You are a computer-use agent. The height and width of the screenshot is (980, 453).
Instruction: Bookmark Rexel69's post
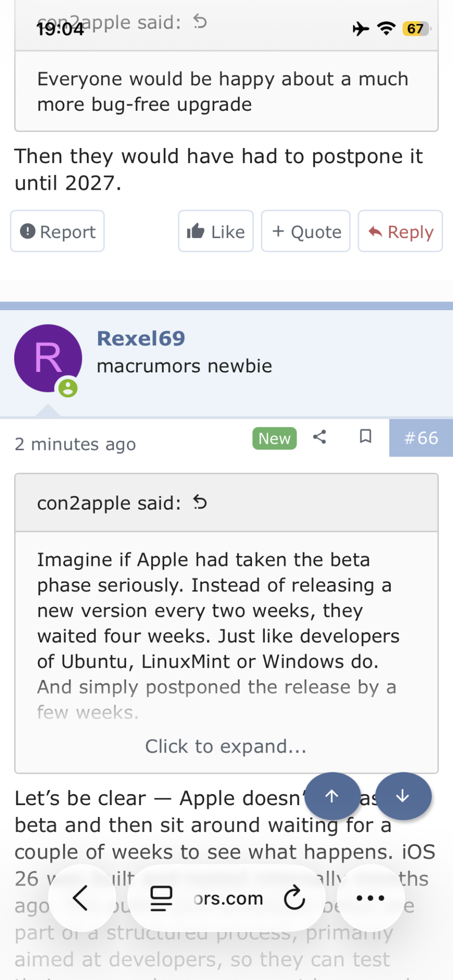[365, 436]
